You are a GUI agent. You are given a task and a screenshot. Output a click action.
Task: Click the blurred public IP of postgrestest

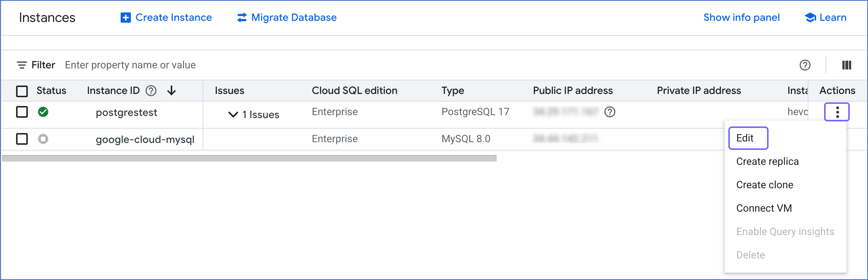pos(566,112)
